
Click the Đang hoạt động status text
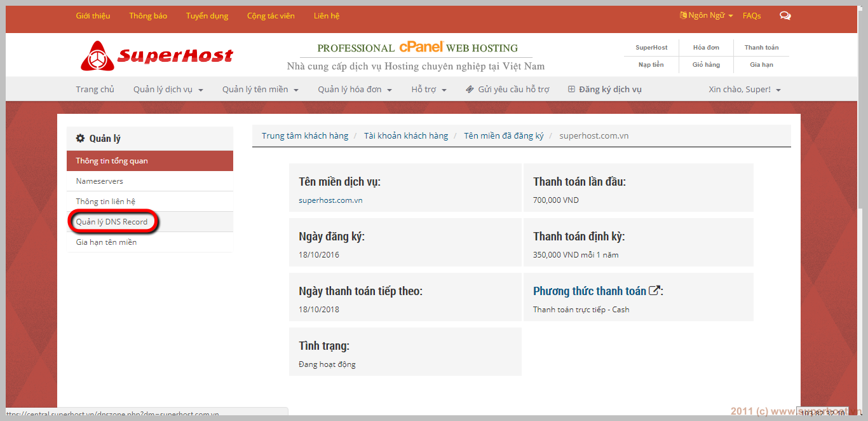click(x=327, y=364)
